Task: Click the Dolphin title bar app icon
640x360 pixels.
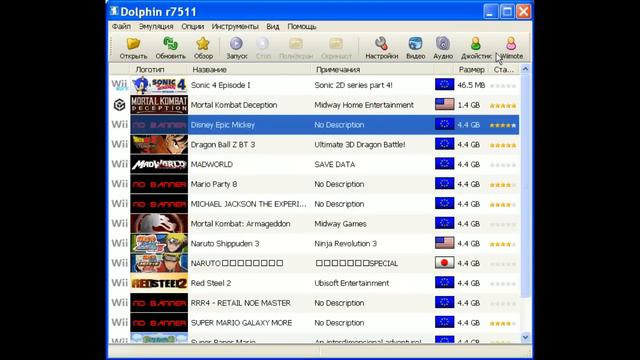Action: [114, 11]
